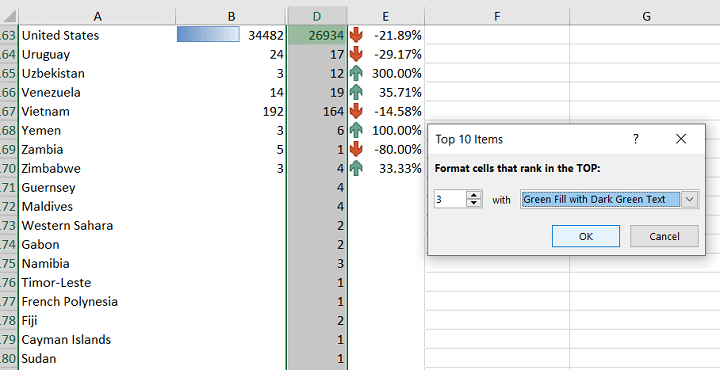This screenshot has height=370, width=720.
Task: Select the green highlighted cell 26934
Action: pos(317,35)
